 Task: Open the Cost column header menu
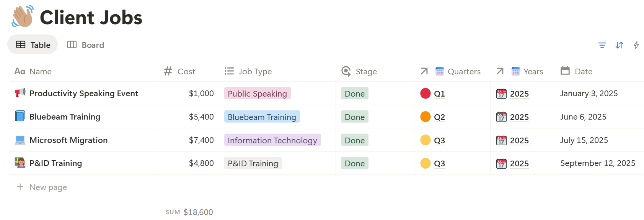pyautogui.click(x=186, y=72)
